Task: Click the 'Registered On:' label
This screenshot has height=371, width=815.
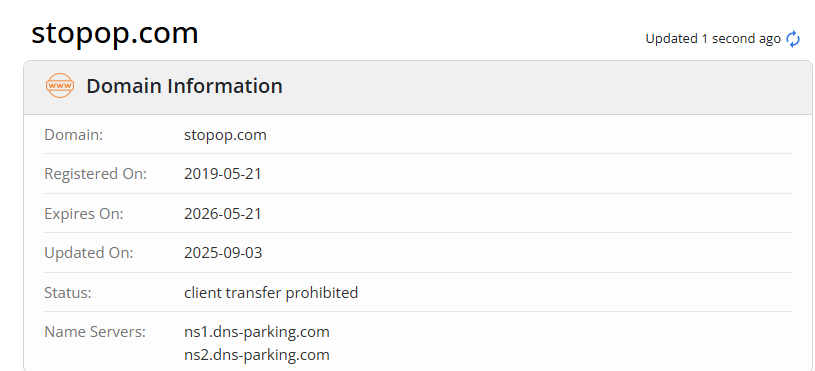Action: point(96,174)
